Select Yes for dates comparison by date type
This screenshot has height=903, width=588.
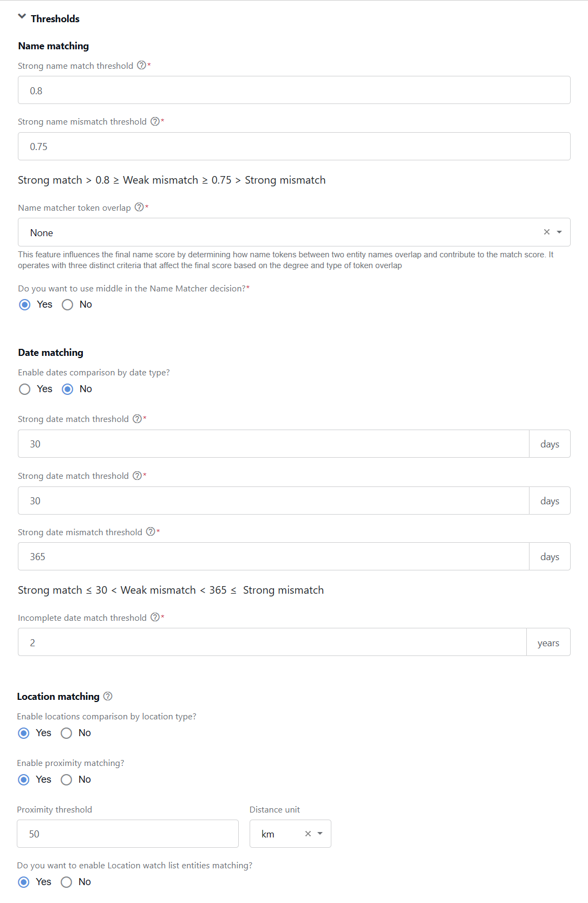(24, 389)
